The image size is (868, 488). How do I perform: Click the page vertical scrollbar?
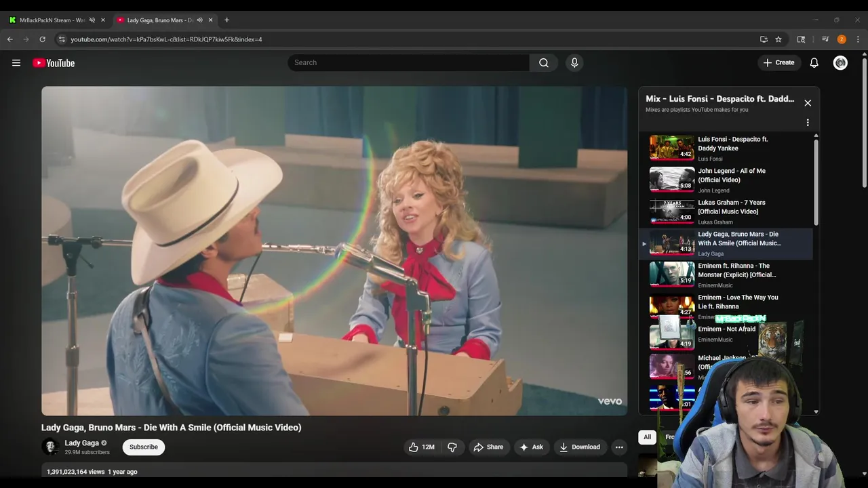click(x=864, y=122)
